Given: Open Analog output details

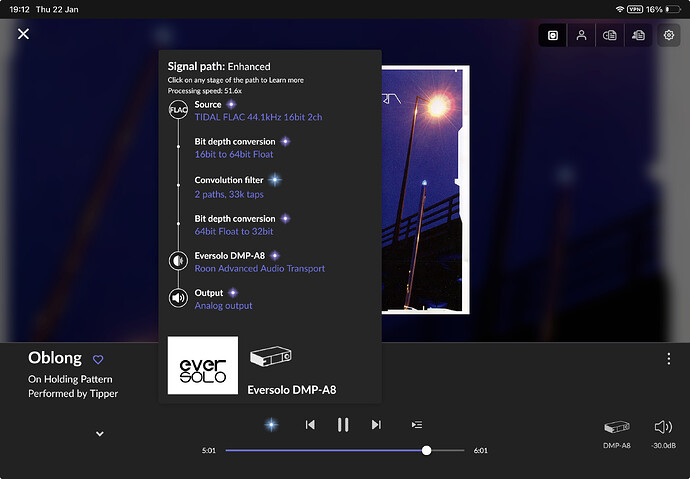Looking at the screenshot, I should click(x=223, y=306).
